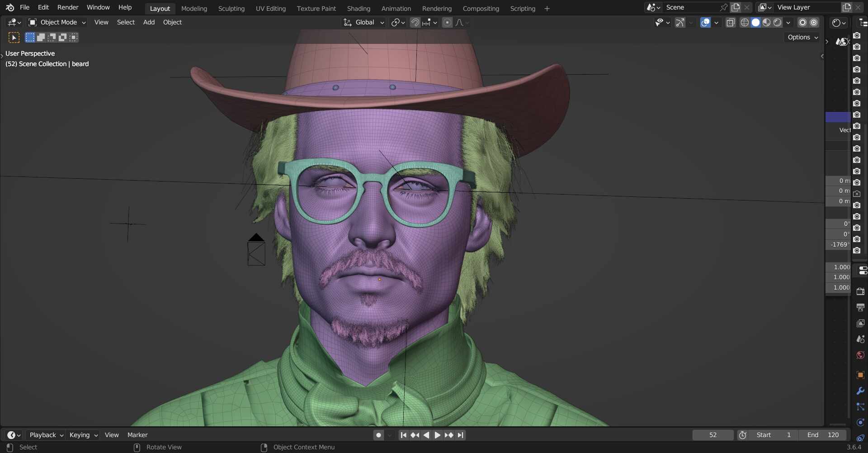
Task: Switch viewport to wireframe shading
Action: [x=745, y=23]
